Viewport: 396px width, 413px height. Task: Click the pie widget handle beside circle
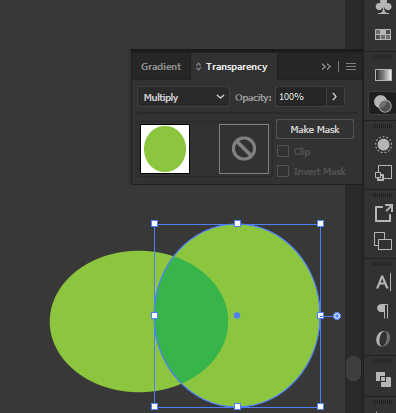[337, 316]
